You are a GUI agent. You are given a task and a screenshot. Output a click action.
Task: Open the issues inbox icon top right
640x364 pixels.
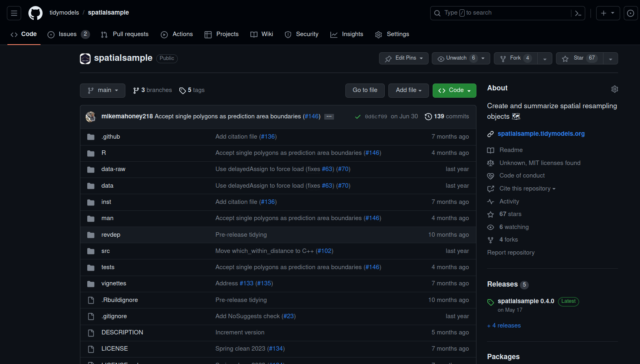[630, 13]
